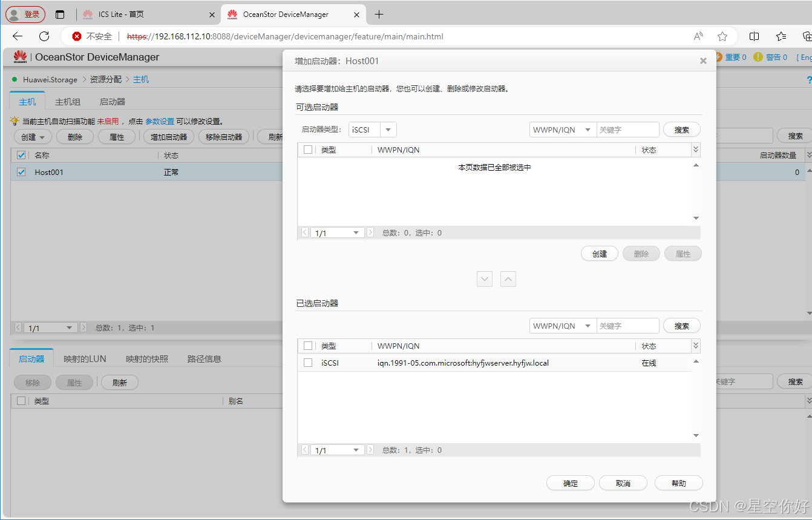Search available initiators with Search button

tap(682, 130)
